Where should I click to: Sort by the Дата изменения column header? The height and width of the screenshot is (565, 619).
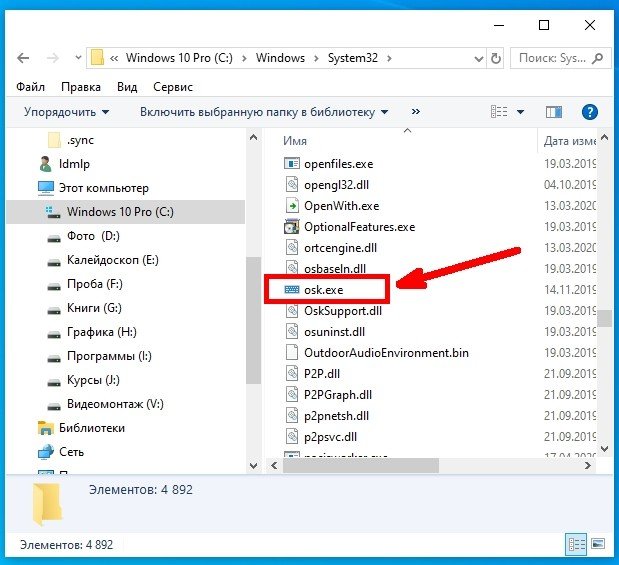pyautogui.click(x=568, y=141)
